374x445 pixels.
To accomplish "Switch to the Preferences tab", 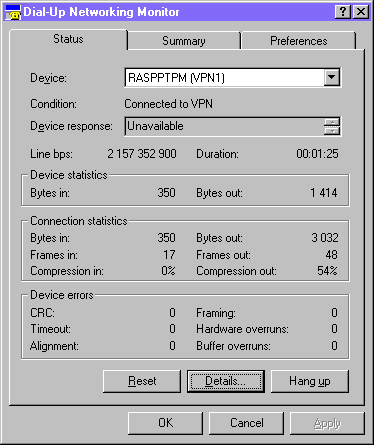I will [x=299, y=41].
